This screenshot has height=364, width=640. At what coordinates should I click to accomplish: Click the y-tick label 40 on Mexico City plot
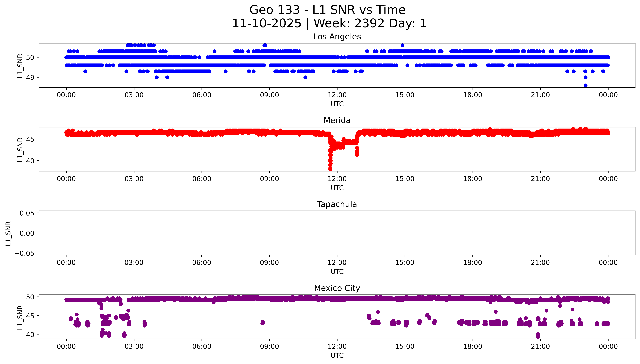tap(30, 334)
